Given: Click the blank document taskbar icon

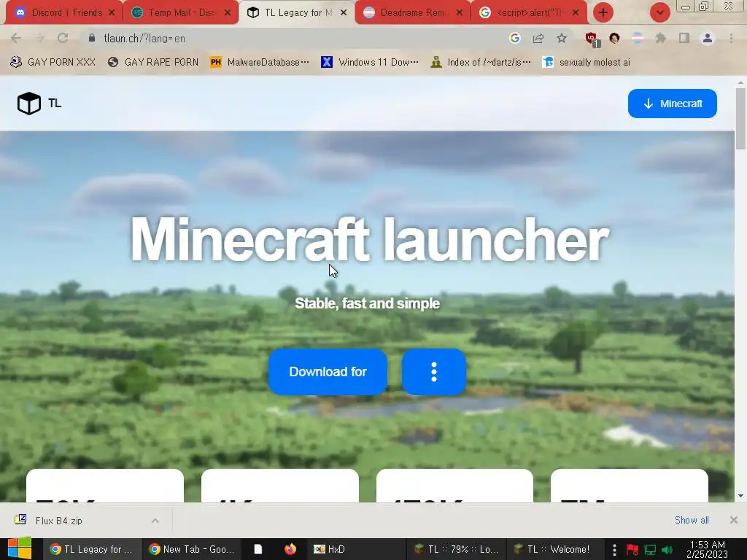Looking at the screenshot, I should pos(258,549).
